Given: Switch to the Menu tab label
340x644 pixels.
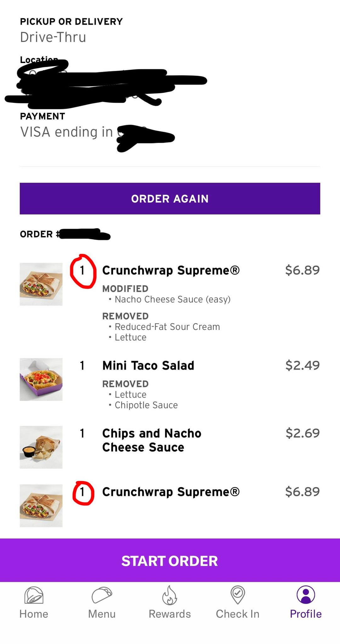Looking at the screenshot, I should tap(102, 614).
